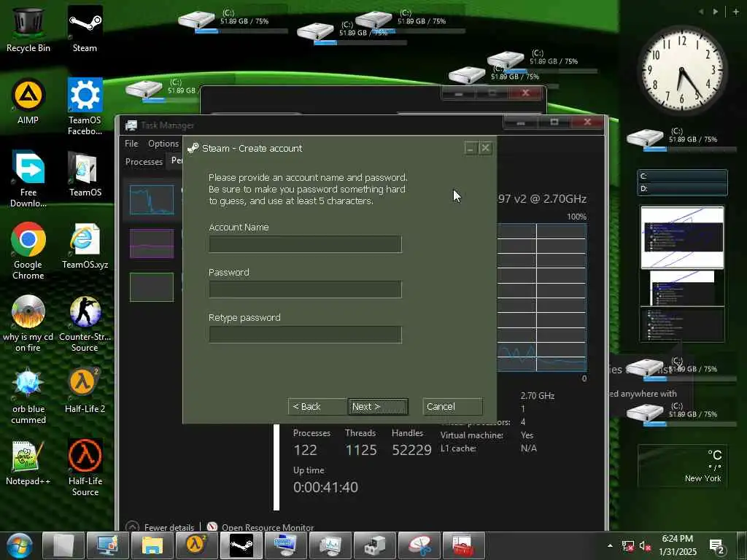
Task: Select the purple memory graph thumbnail
Action: (x=152, y=244)
